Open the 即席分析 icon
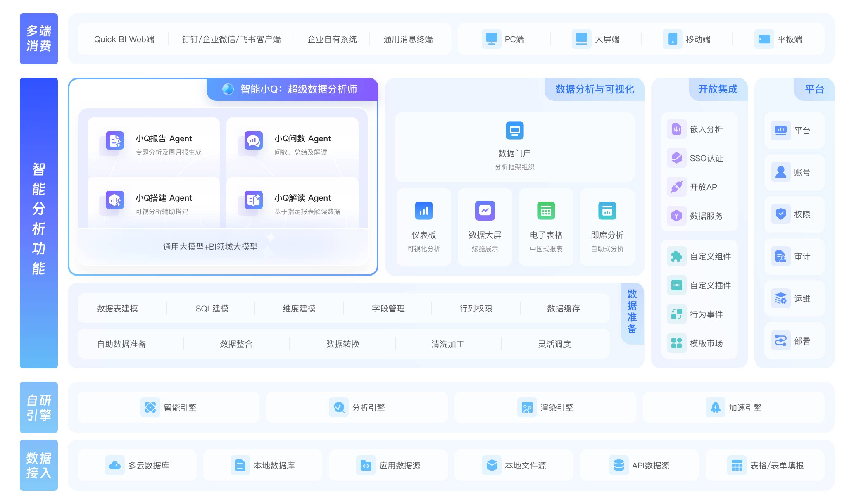 click(x=607, y=211)
